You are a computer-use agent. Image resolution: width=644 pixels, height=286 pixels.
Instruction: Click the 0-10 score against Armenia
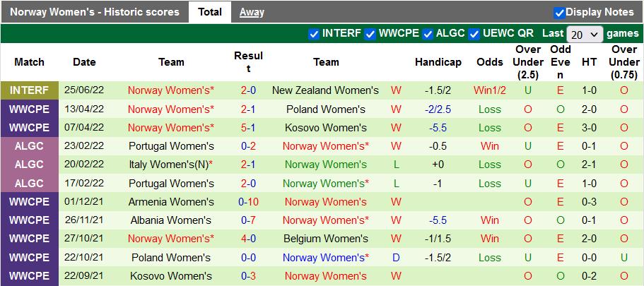[248, 202]
